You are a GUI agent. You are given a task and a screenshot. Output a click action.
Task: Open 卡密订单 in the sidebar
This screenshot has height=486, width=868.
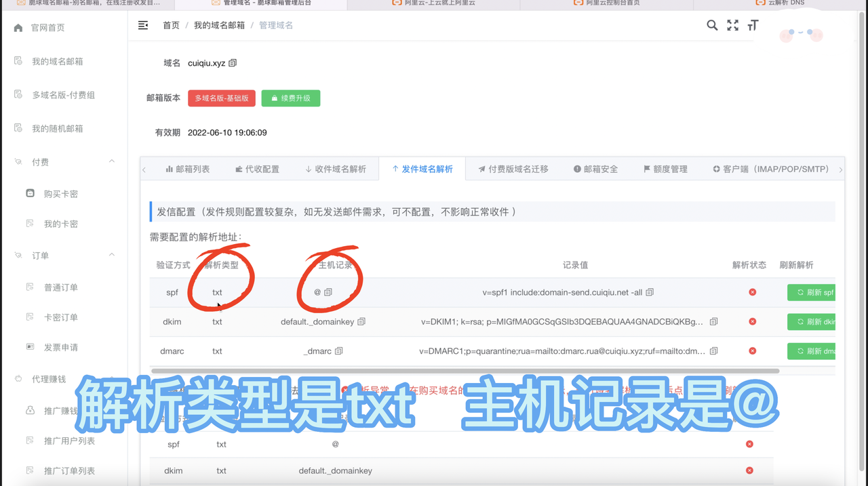(x=61, y=317)
